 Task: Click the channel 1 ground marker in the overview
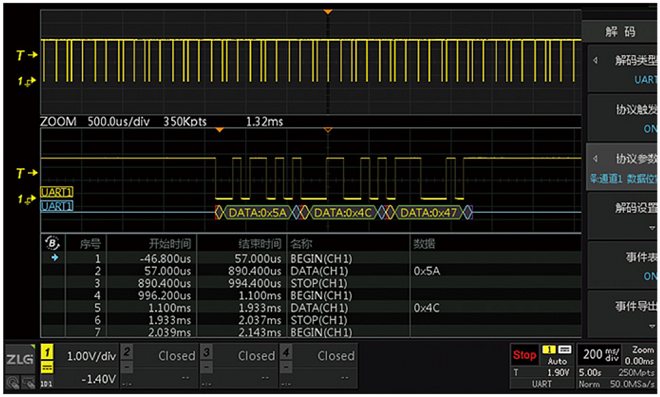tap(27, 81)
